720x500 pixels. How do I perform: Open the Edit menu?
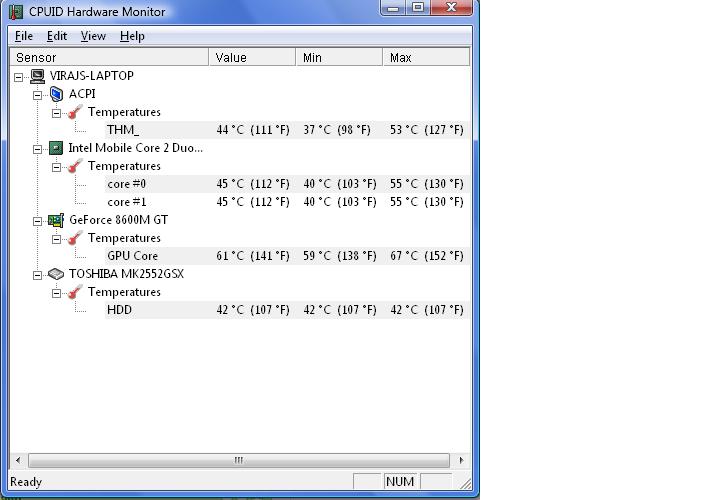[57, 36]
